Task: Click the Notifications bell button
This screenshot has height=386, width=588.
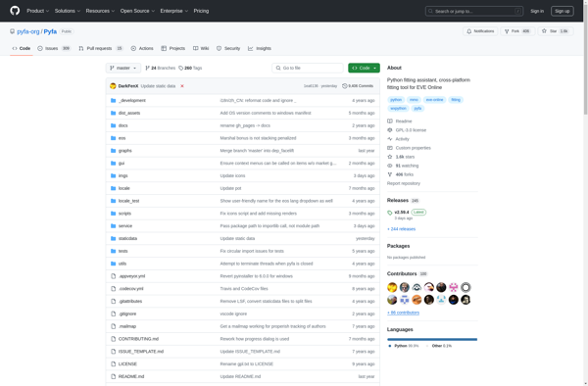Action: [x=480, y=31]
